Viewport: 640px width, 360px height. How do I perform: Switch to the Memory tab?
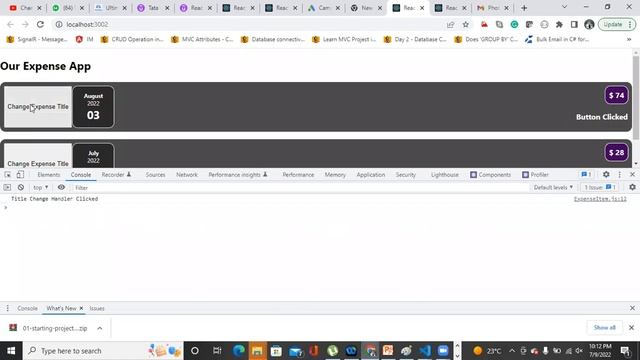coord(335,175)
